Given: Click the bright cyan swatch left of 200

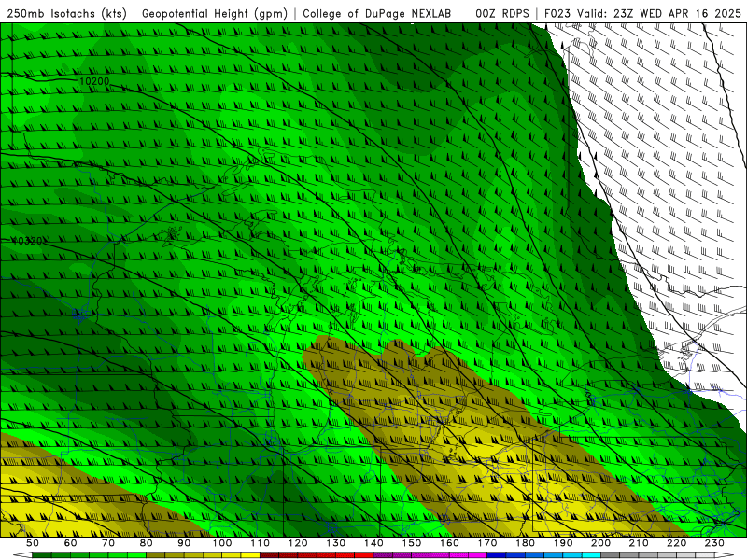Looking at the screenshot, I should click(x=591, y=554).
